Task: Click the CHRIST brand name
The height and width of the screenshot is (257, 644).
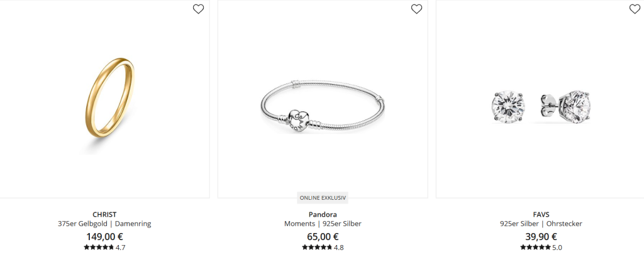Action: point(104,214)
